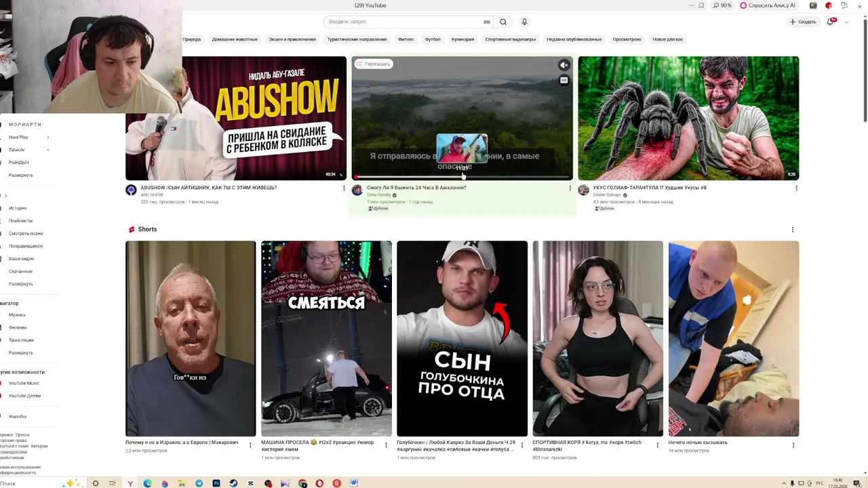Expand the library section below Скачанные
This screenshot has width=868, height=488.
[x=20, y=284]
